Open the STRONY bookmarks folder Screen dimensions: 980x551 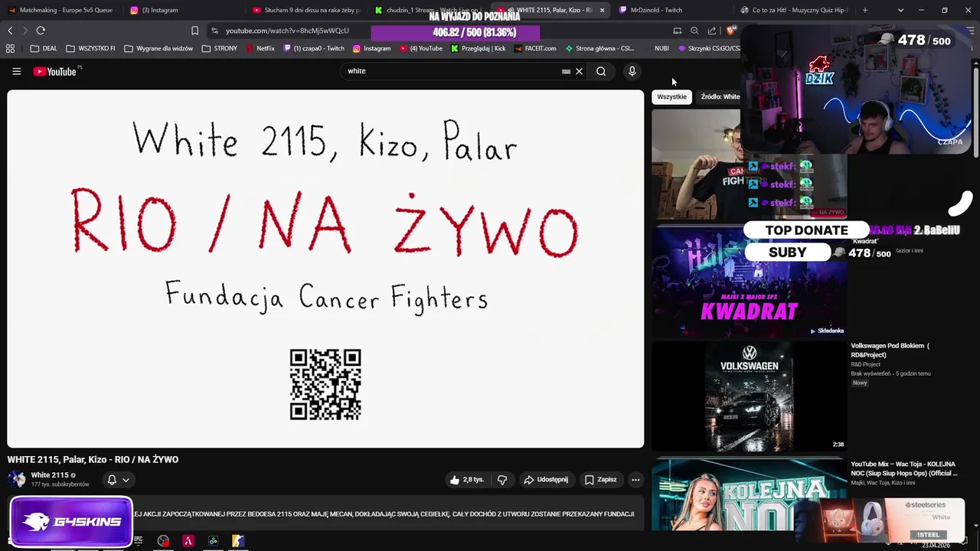220,48
